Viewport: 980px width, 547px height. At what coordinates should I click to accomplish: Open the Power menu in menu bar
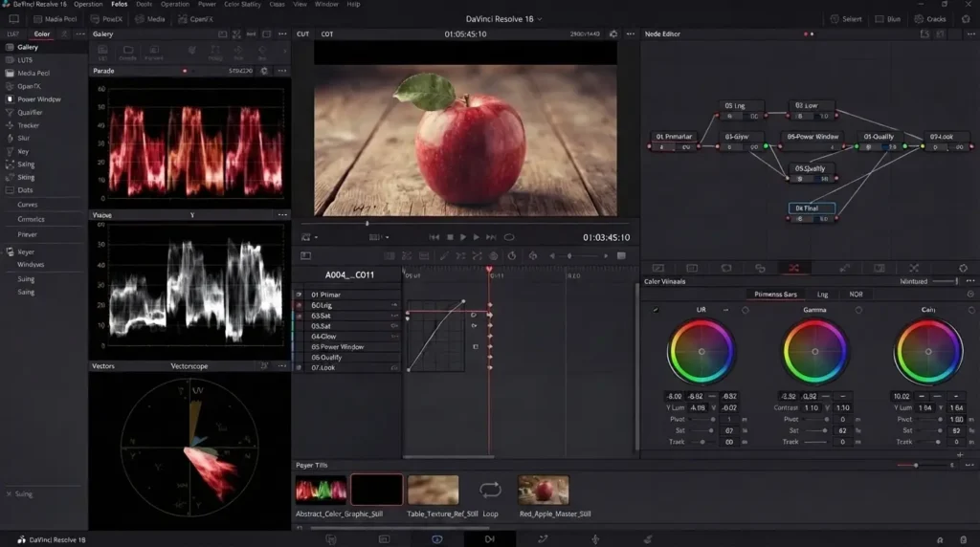[207, 5]
